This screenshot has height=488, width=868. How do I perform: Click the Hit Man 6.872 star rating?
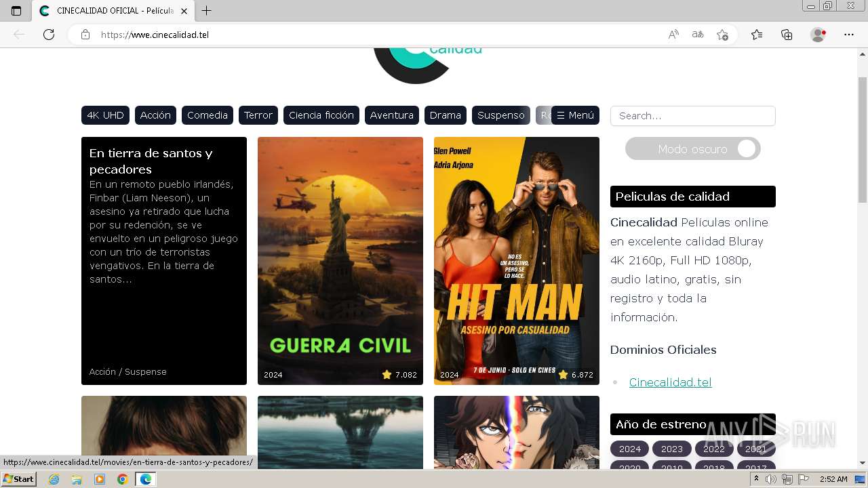point(576,375)
